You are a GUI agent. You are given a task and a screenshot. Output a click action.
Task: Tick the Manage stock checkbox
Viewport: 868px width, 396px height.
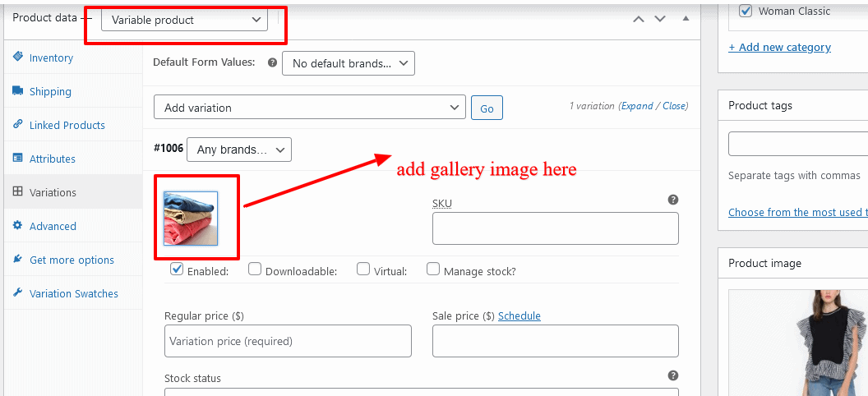(433, 269)
